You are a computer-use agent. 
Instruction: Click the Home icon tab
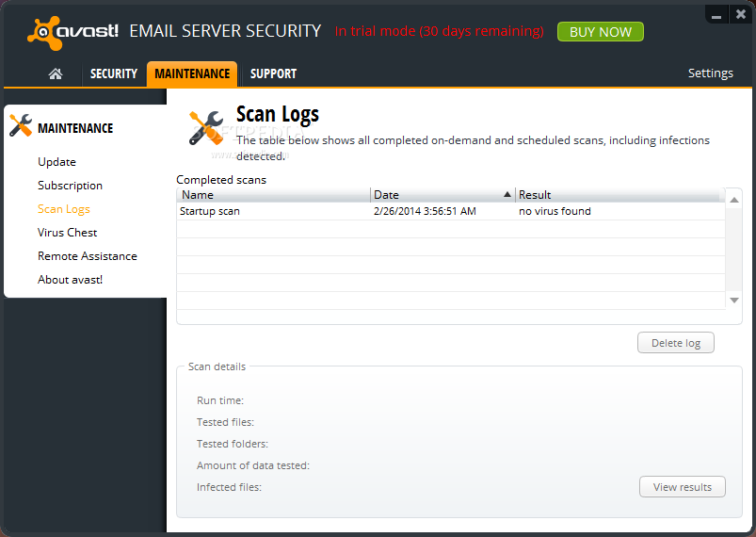56,73
